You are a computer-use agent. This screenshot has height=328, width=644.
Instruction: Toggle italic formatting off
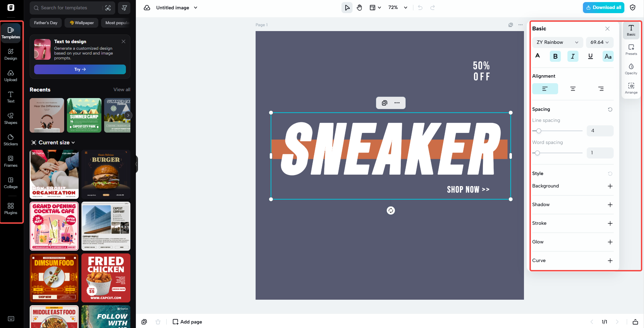tap(573, 56)
